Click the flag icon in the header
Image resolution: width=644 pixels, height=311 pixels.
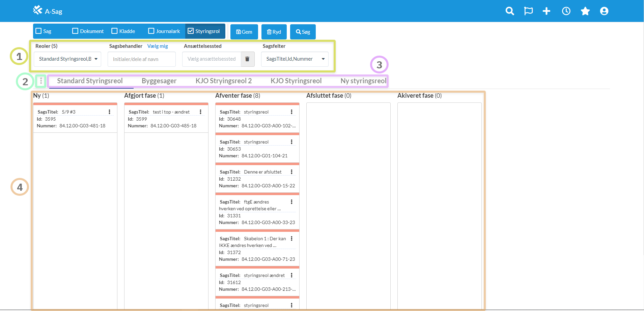(528, 11)
